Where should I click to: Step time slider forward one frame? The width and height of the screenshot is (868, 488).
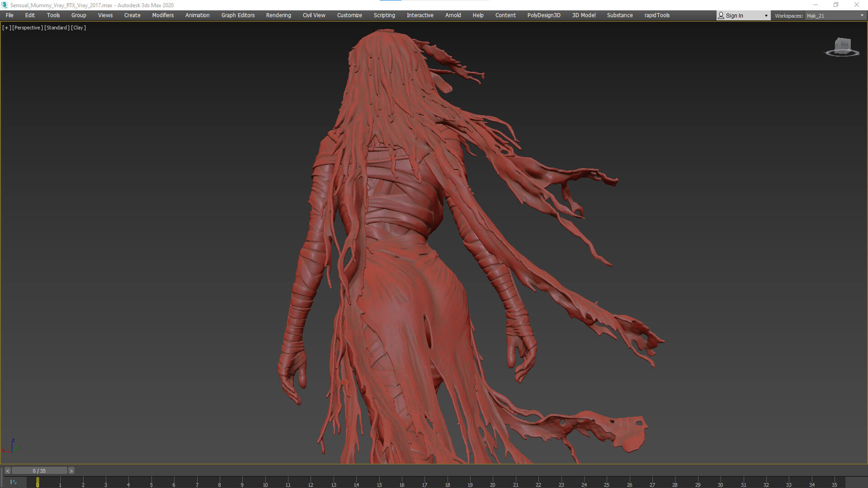tap(71, 471)
